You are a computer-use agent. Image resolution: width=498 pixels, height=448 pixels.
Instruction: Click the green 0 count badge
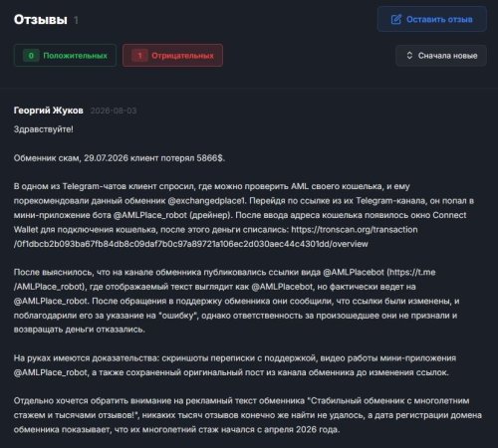click(31, 56)
